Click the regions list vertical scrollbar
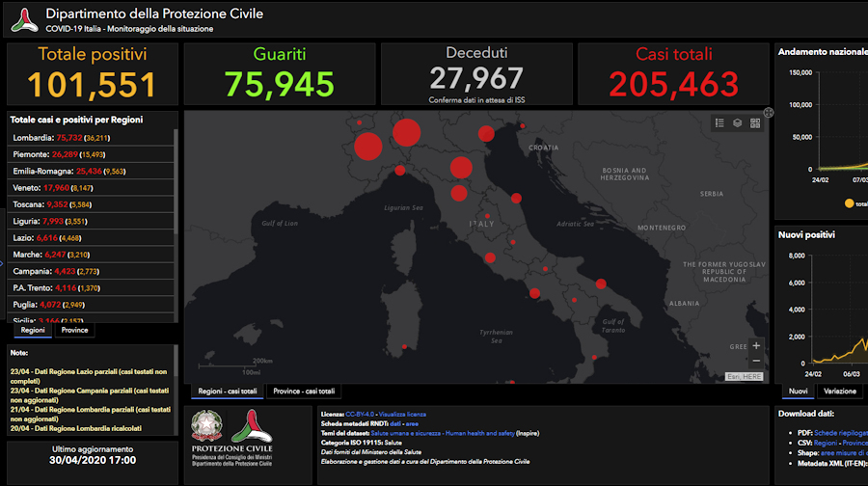 tap(176, 182)
